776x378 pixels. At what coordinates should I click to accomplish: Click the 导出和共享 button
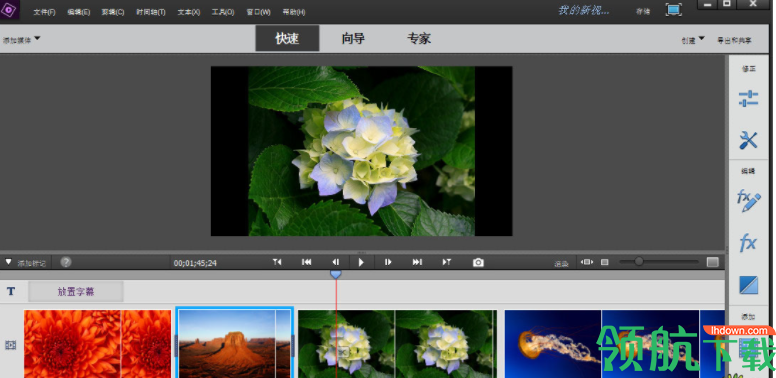pyautogui.click(x=734, y=41)
